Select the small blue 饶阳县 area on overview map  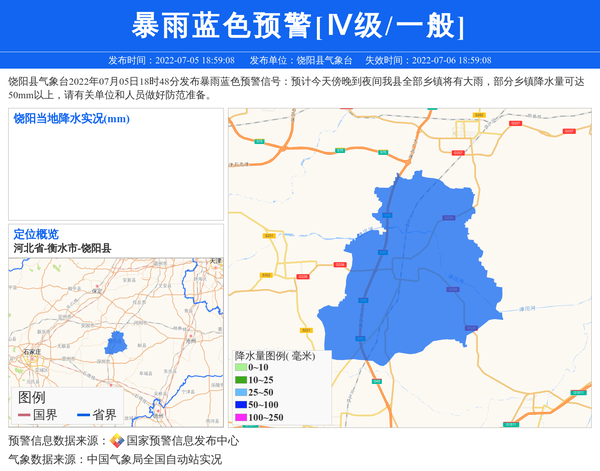(115, 343)
